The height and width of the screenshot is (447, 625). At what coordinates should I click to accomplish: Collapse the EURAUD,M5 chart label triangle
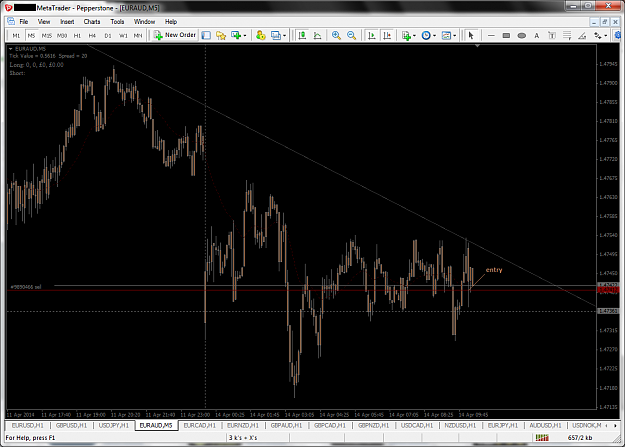[11, 49]
